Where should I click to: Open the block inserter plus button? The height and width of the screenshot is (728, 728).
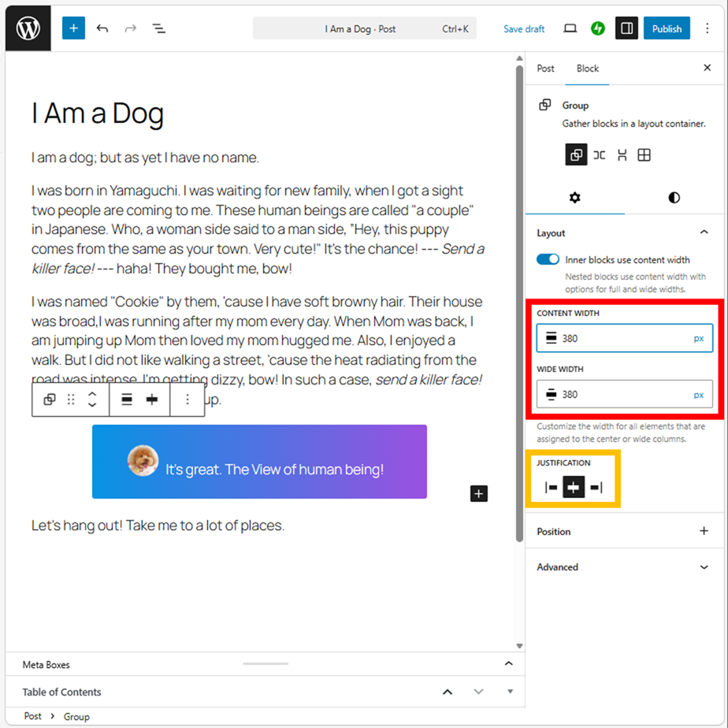[x=73, y=28]
